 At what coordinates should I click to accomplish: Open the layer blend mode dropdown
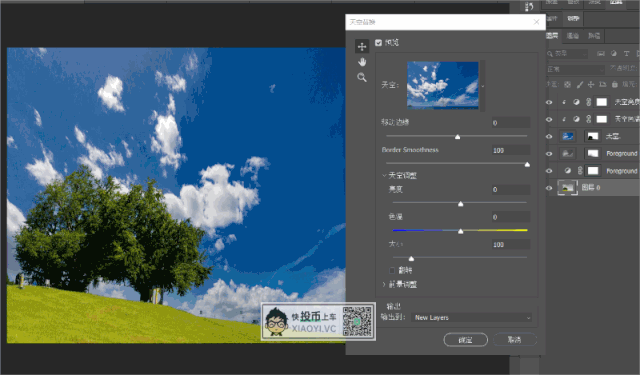coord(575,69)
